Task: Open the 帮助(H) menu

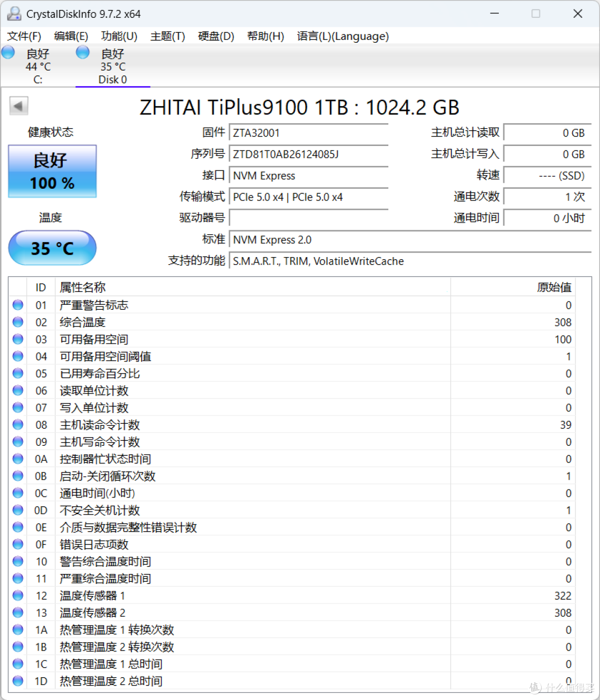Action: (266, 36)
